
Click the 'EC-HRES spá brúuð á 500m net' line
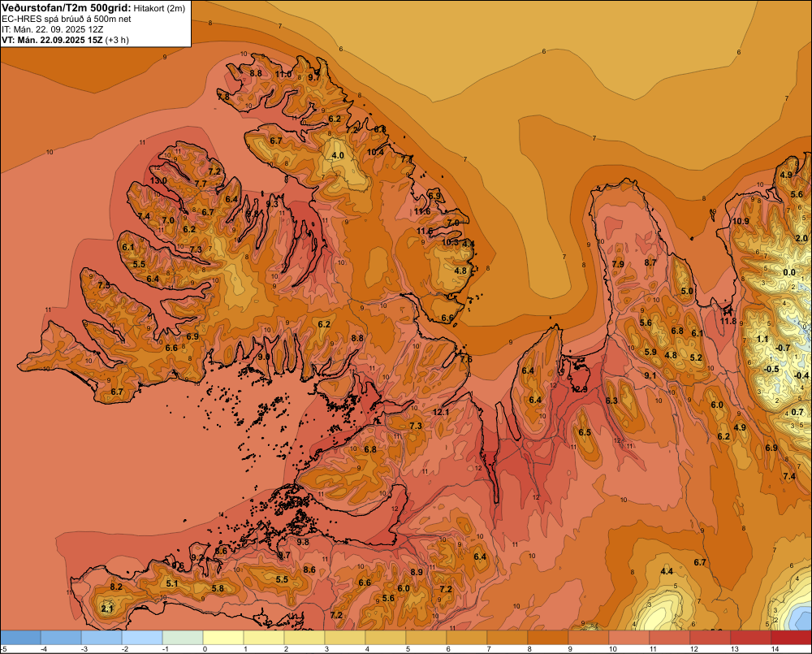(67, 19)
